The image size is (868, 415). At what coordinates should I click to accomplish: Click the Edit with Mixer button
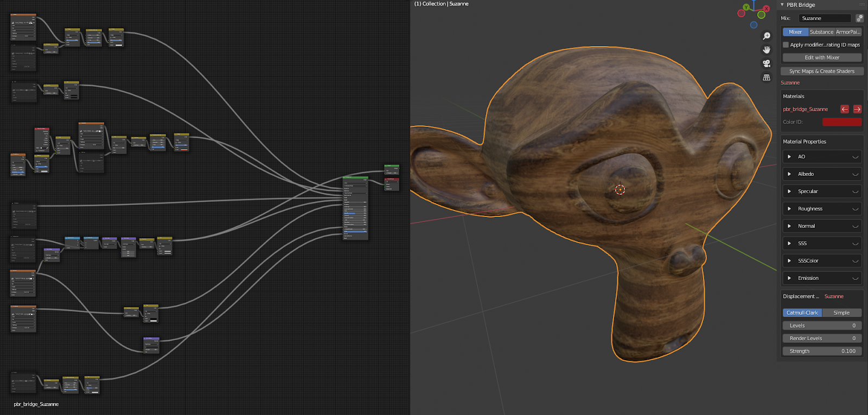822,58
